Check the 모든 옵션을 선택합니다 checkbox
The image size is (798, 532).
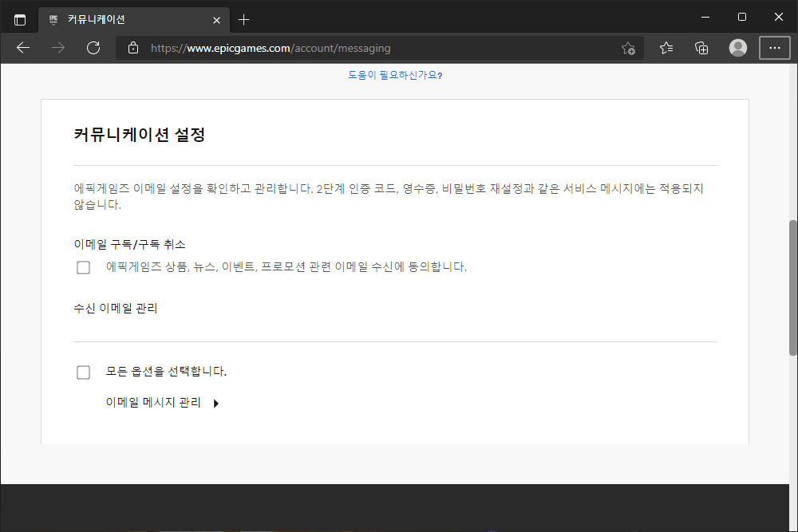pos(84,372)
